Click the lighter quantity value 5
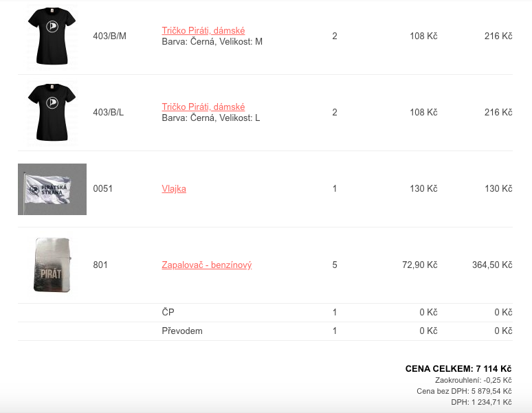The width and height of the screenshot is (532, 413). (335, 265)
